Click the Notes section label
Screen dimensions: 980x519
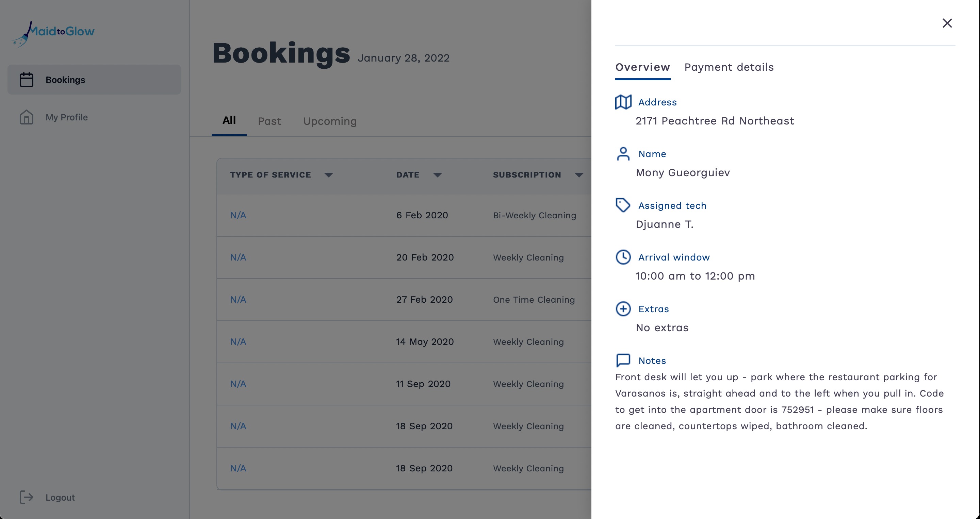coord(652,361)
